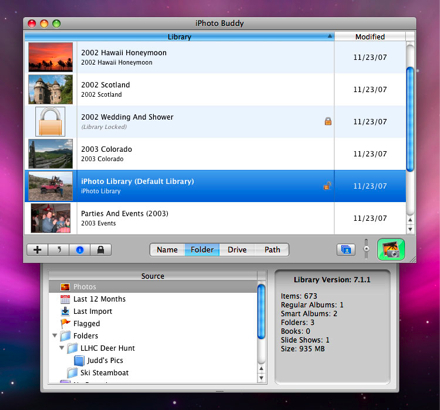Sort by the Library column header
The width and height of the screenshot is (440, 410).
pyautogui.click(x=179, y=37)
